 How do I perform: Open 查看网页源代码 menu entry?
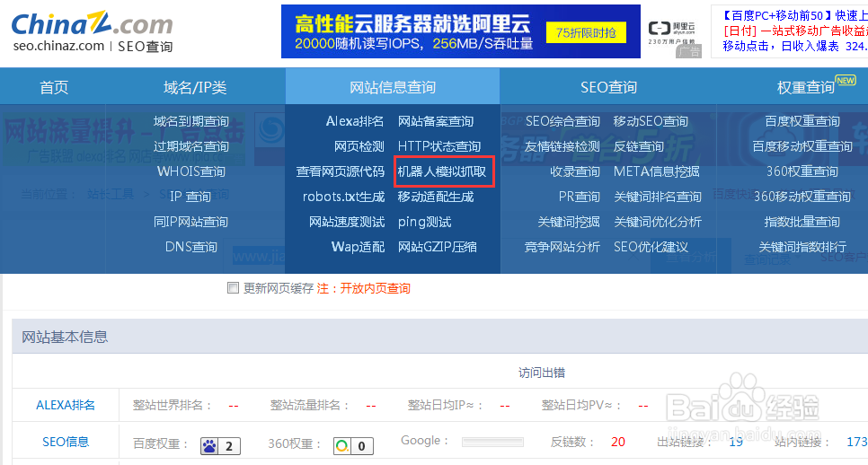340,171
